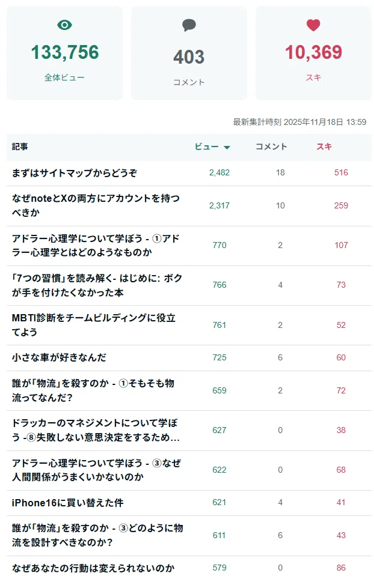
Task: Open article iPhone16に買い替えた件
Action: click(67, 503)
